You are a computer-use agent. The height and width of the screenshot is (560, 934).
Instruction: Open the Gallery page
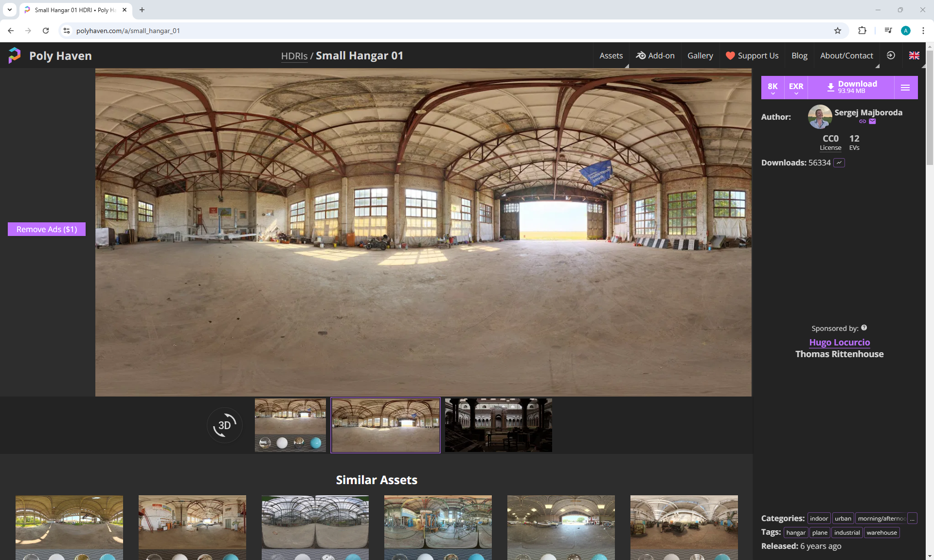click(x=700, y=55)
